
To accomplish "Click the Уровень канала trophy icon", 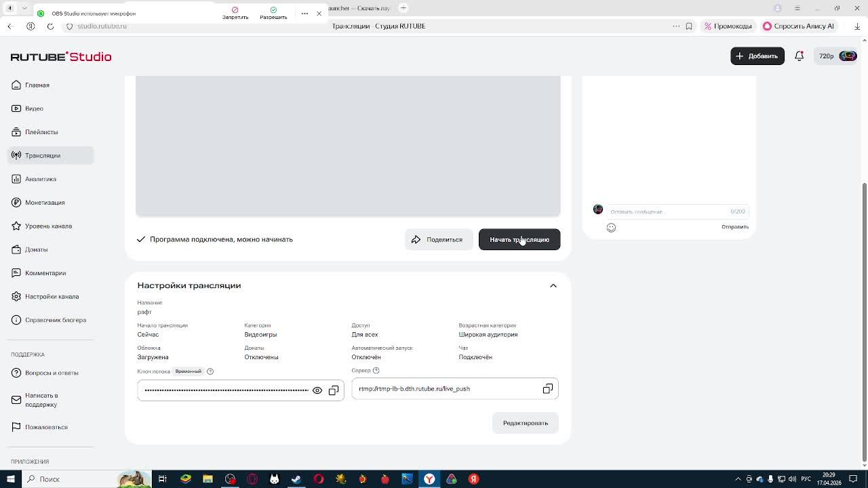I will 16,226.
